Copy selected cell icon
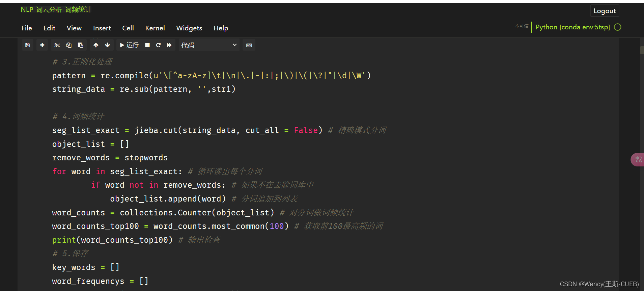This screenshot has height=291, width=644. pyautogui.click(x=69, y=45)
